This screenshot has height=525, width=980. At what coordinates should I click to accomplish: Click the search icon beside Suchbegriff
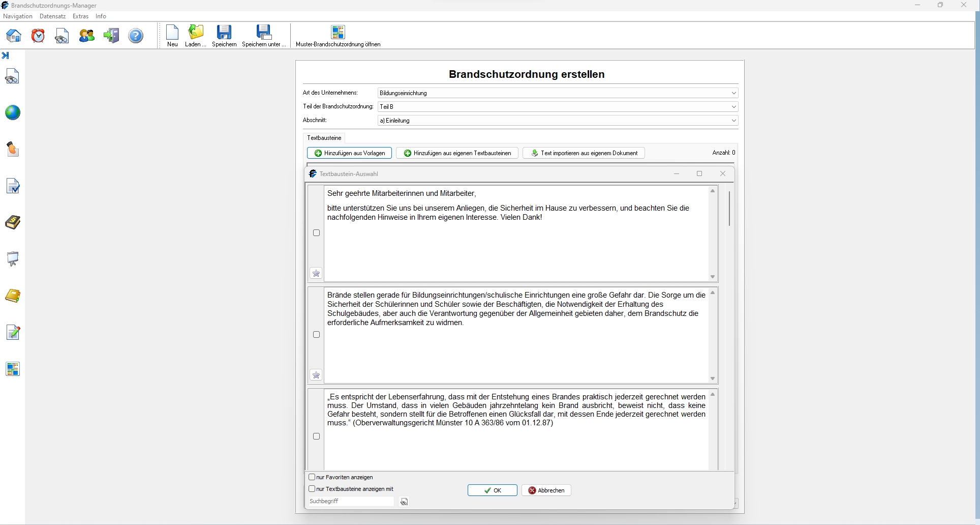pos(404,502)
